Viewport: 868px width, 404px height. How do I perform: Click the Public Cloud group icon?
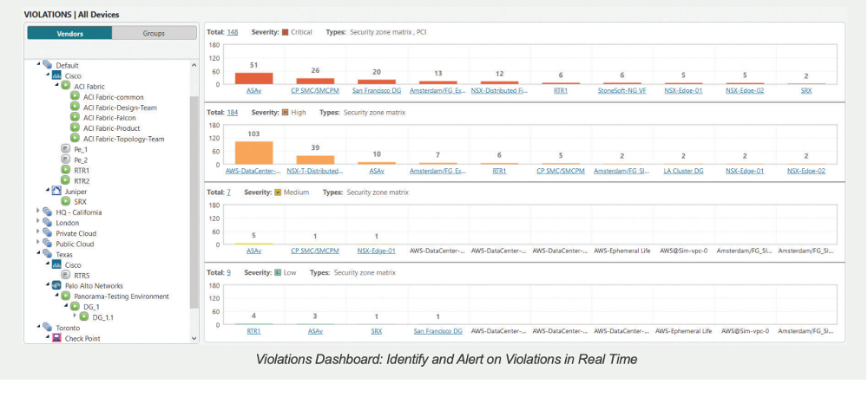tap(48, 243)
